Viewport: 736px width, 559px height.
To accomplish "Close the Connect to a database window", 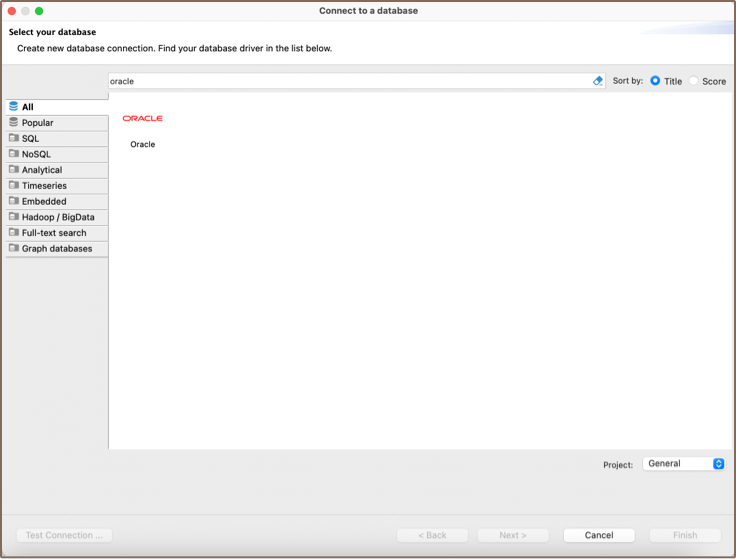I will (x=12, y=11).
